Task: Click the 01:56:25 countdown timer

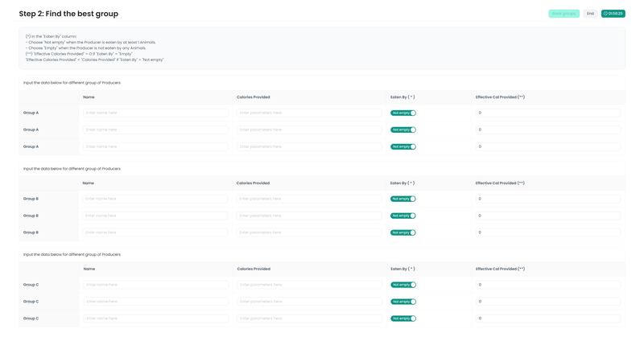Action: coord(613,14)
